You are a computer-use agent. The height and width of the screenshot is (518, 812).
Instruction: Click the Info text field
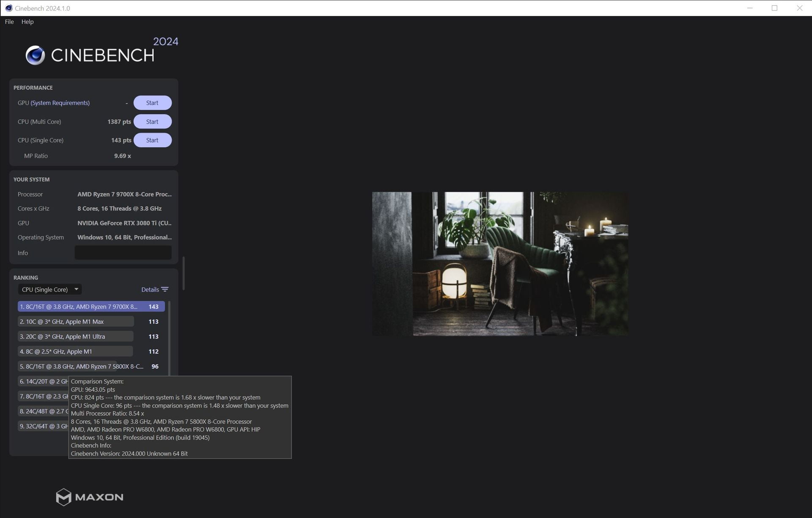pos(123,253)
